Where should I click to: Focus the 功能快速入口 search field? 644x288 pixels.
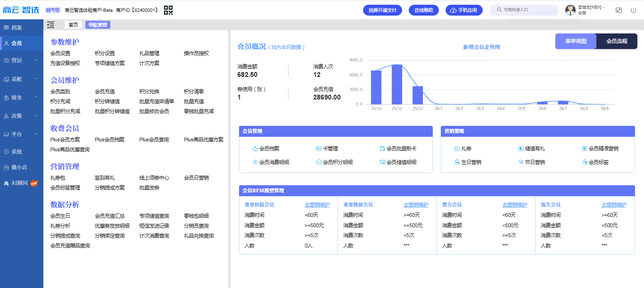coord(524,10)
